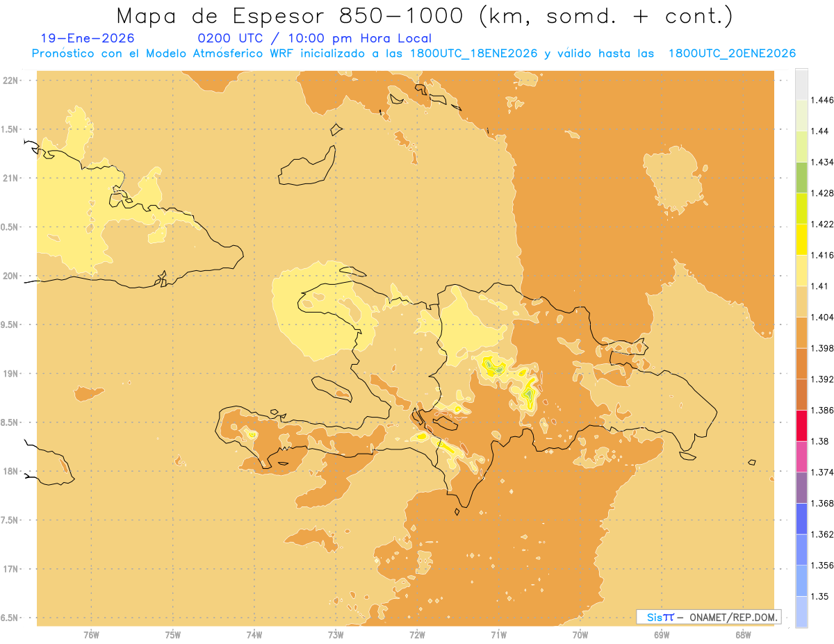The height and width of the screenshot is (644, 834).
Task: Click the purple swatch between 1.368 and 1.374
Action: [x=802, y=488]
